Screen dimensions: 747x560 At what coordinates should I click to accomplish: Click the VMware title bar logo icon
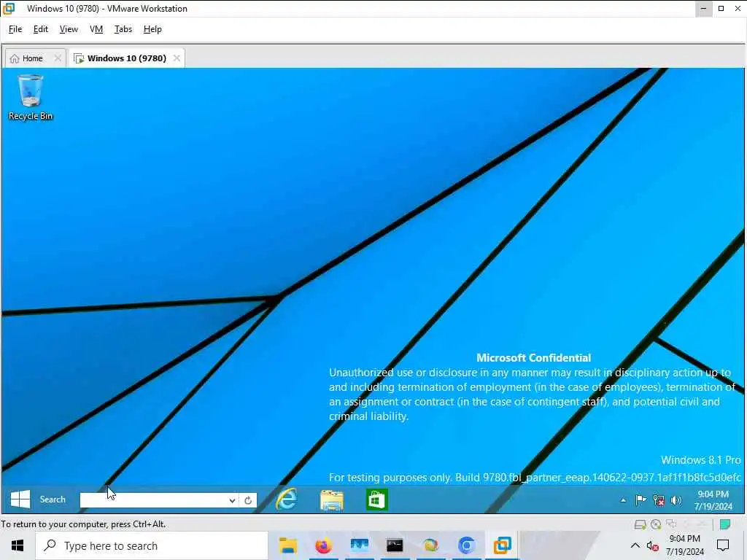click(9, 9)
